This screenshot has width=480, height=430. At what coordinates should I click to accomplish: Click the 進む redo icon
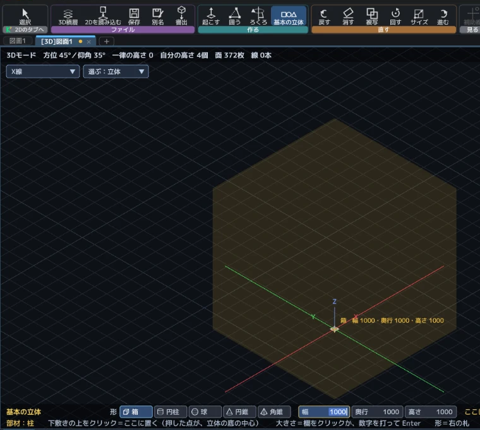pyautogui.click(x=443, y=17)
